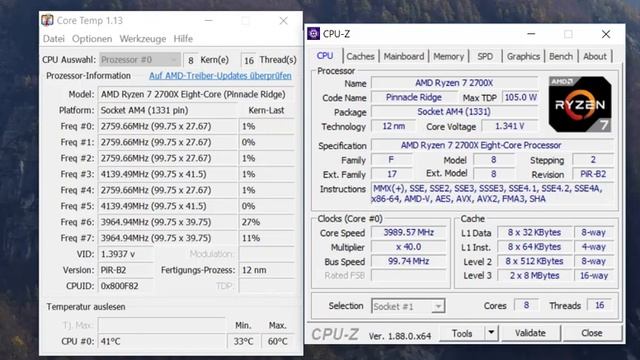
Task: Click the Socket AM4 (1331 pin) platform value
Action: (167, 110)
